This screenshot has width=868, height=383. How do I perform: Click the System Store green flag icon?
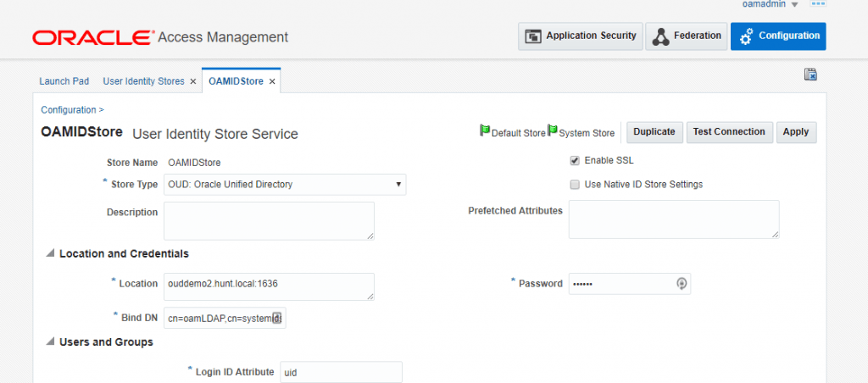pyautogui.click(x=553, y=131)
